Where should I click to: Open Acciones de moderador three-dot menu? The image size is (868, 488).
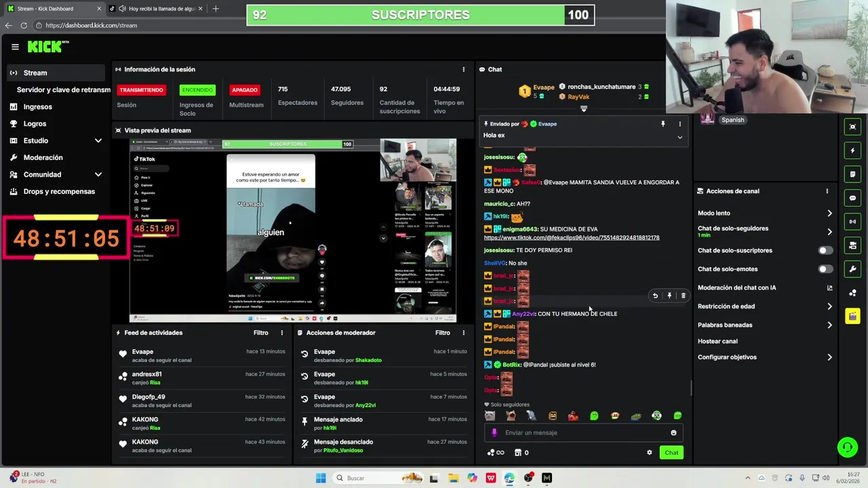464,333
